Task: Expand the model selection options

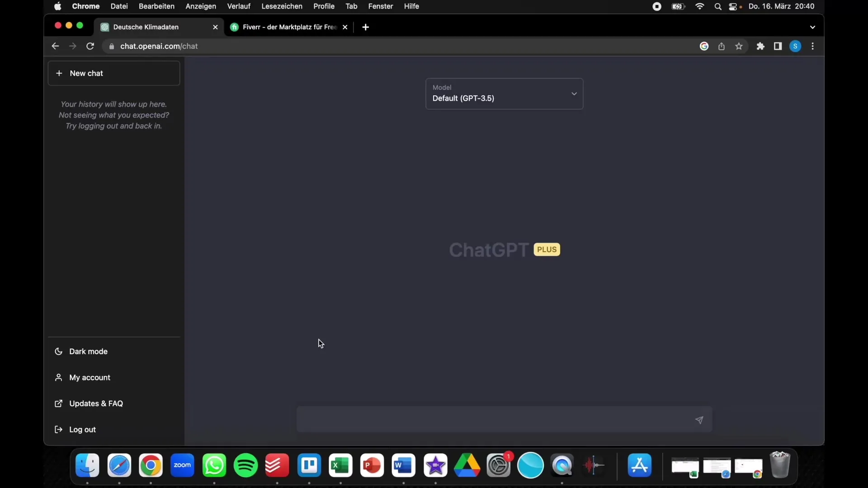Action: [x=574, y=94]
